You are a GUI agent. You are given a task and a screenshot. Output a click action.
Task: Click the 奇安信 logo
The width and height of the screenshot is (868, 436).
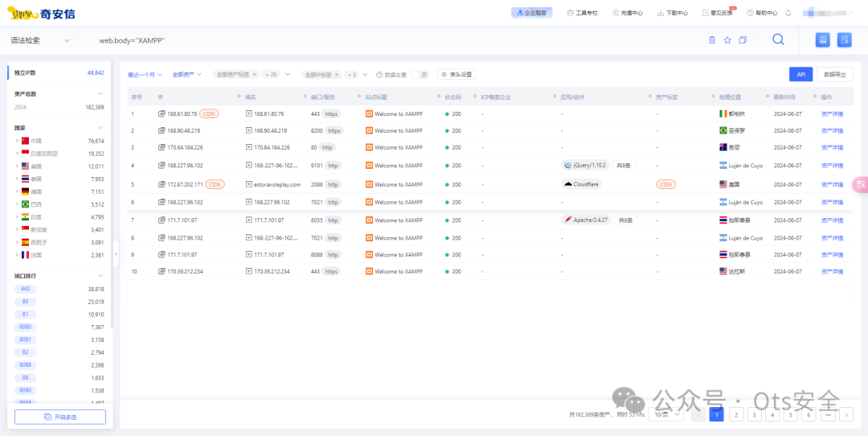(x=41, y=13)
